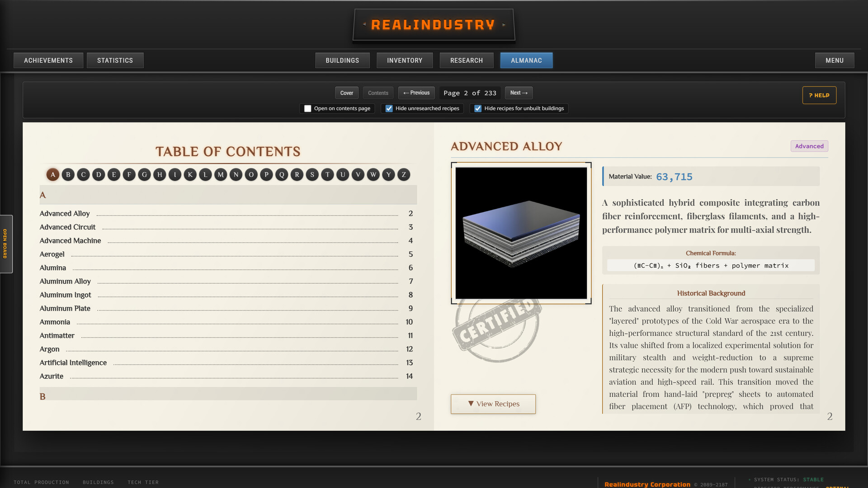Jump to letter E in contents

pos(114,174)
